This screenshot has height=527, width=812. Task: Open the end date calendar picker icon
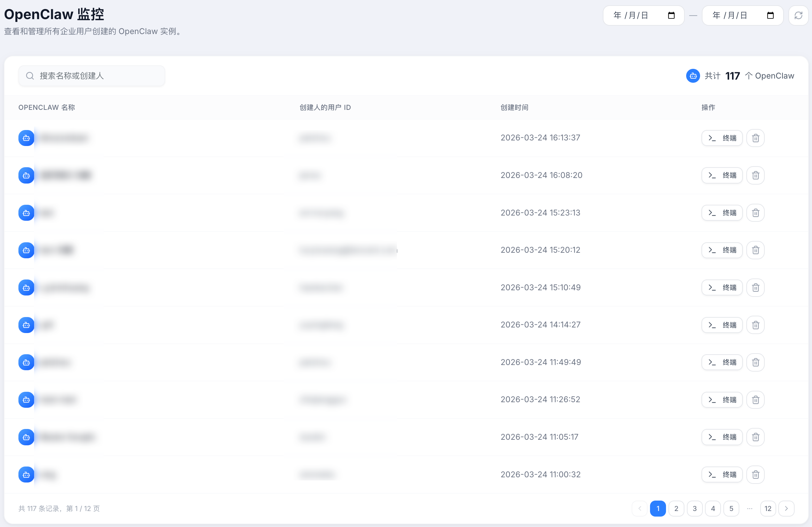(x=770, y=16)
